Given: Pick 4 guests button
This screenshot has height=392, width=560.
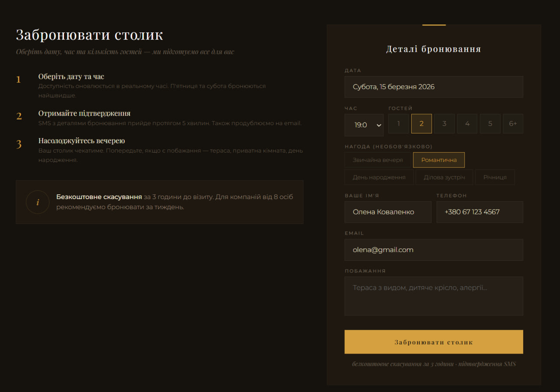Looking at the screenshot, I should coord(467,124).
